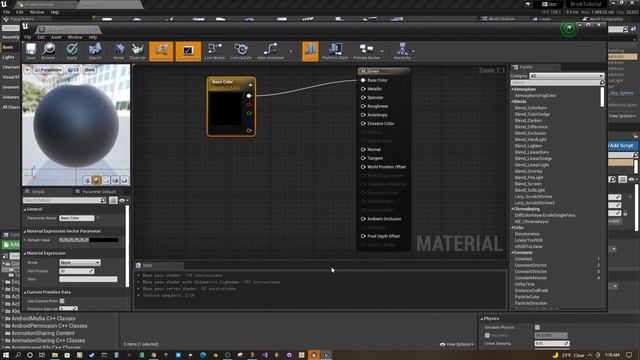Click the Desc text field
Screen dimensions: 640x360
pyautogui.click(x=88, y=279)
